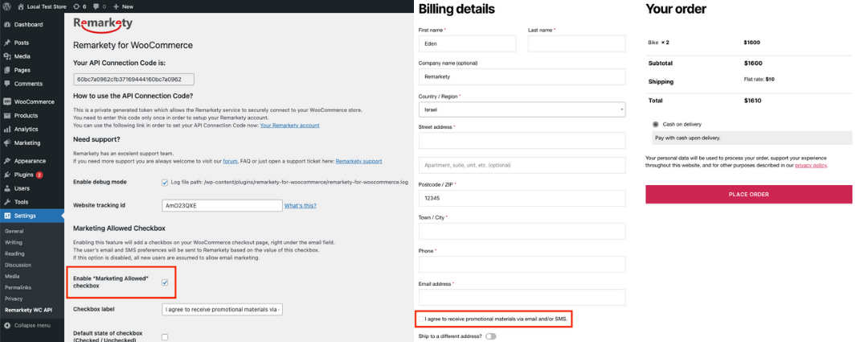Click the Plugins icon in sidebar
Viewport: 868px width, 342px height.
pos(7,175)
